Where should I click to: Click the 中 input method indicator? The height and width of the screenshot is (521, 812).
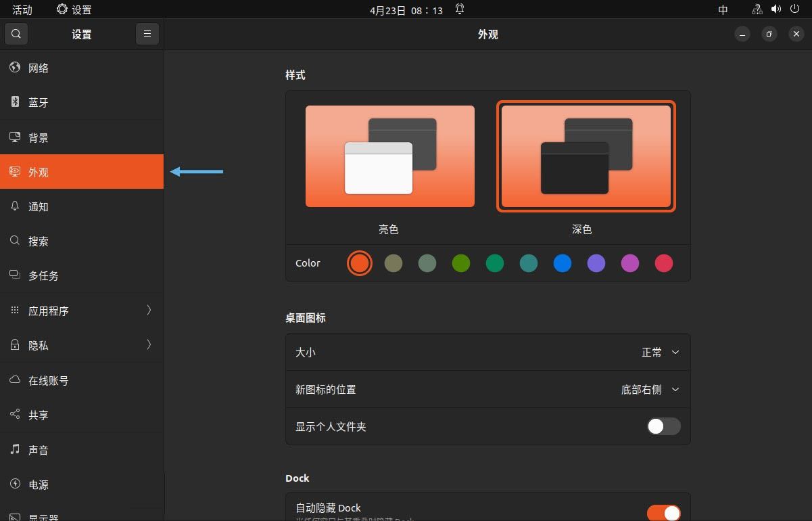723,9
